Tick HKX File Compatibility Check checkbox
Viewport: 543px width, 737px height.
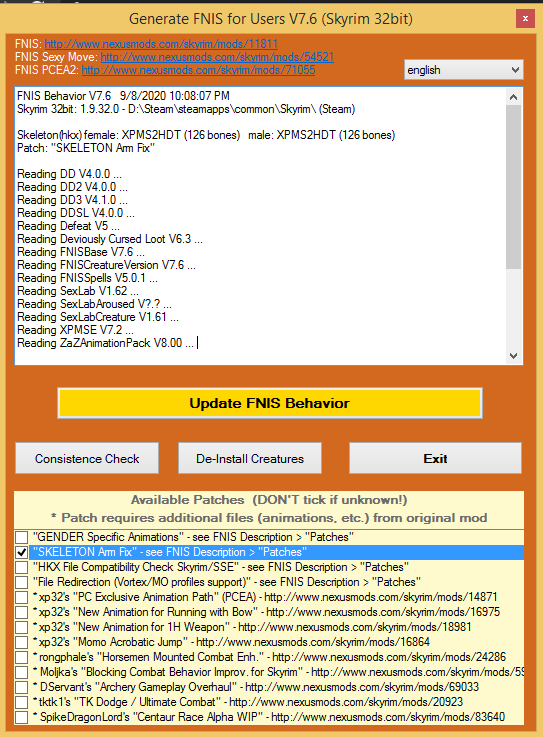pyautogui.click(x=21, y=567)
